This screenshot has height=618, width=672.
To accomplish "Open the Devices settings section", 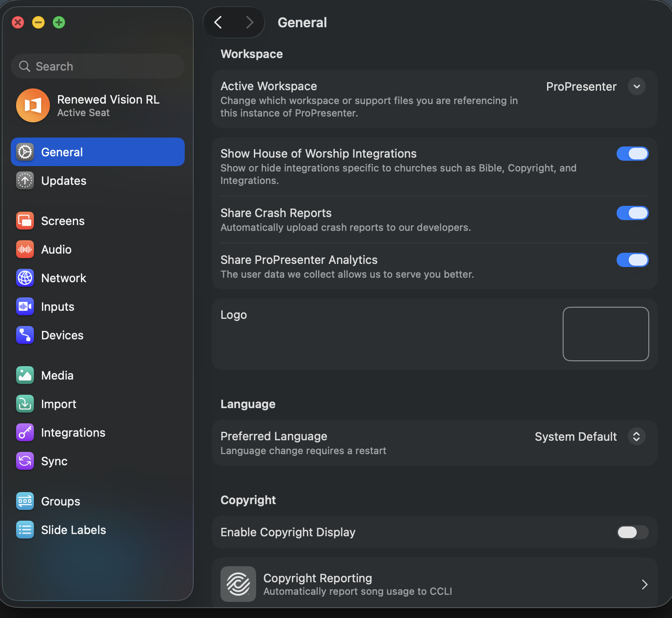I will (x=98, y=335).
